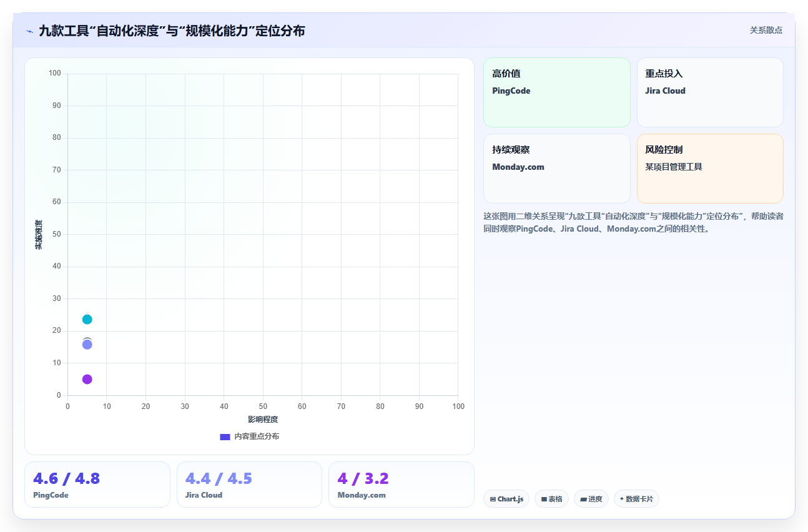Click the purple scatter point
This screenshot has height=532, width=808.
pyautogui.click(x=87, y=379)
